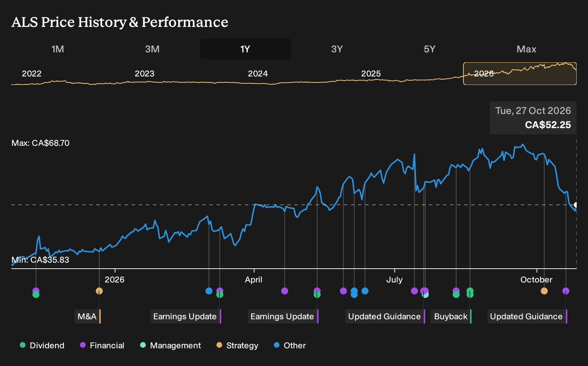Viewport: 588px width, 366px height.
Task: Select the active 1Y range tab
Action: tap(245, 49)
